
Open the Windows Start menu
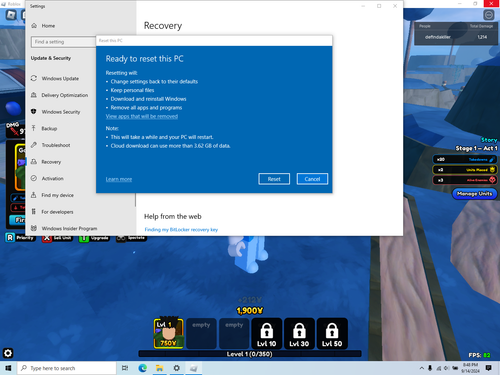8,368
